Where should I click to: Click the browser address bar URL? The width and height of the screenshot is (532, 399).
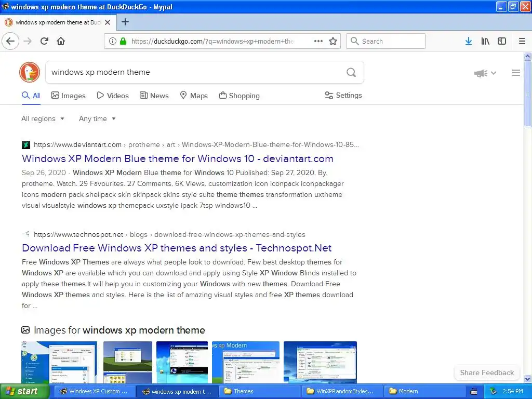click(x=212, y=41)
